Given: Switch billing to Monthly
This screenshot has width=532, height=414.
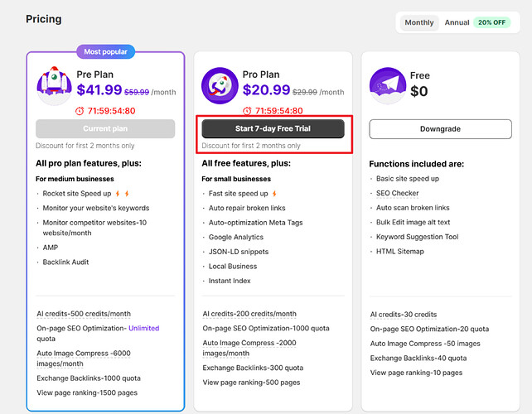Looking at the screenshot, I should [x=419, y=22].
